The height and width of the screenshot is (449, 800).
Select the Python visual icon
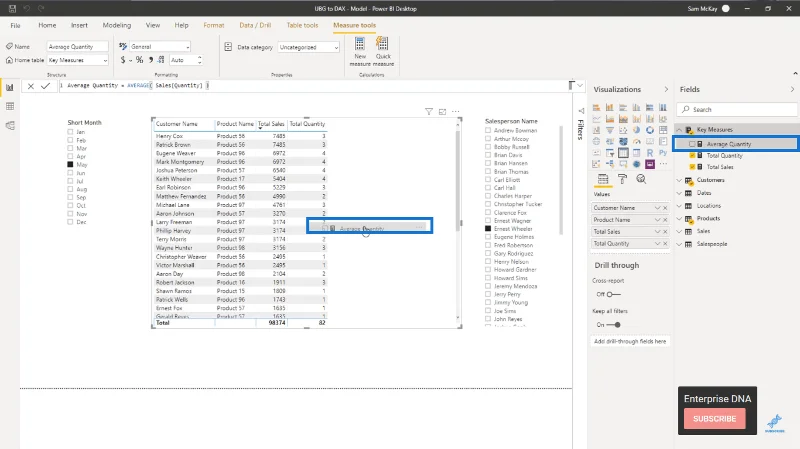pyautogui.click(x=663, y=153)
